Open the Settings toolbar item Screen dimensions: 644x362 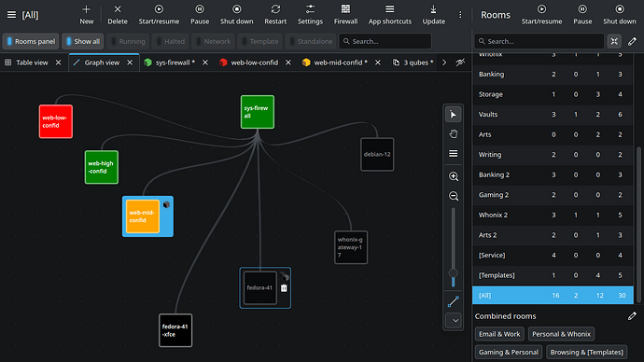310,15
